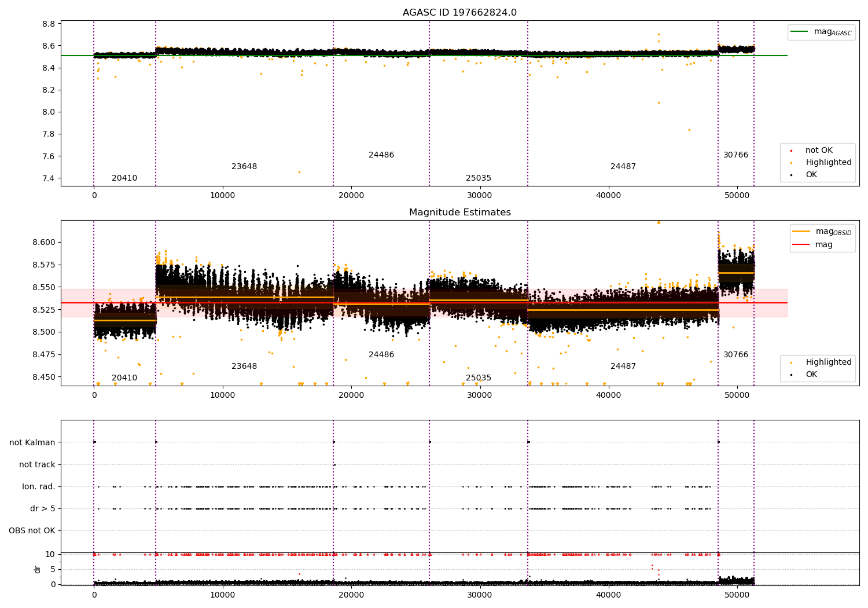The width and height of the screenshot is (868, 608).
Task: Click OBSID label 30766 in top plot
Action: tap(735, 155)
